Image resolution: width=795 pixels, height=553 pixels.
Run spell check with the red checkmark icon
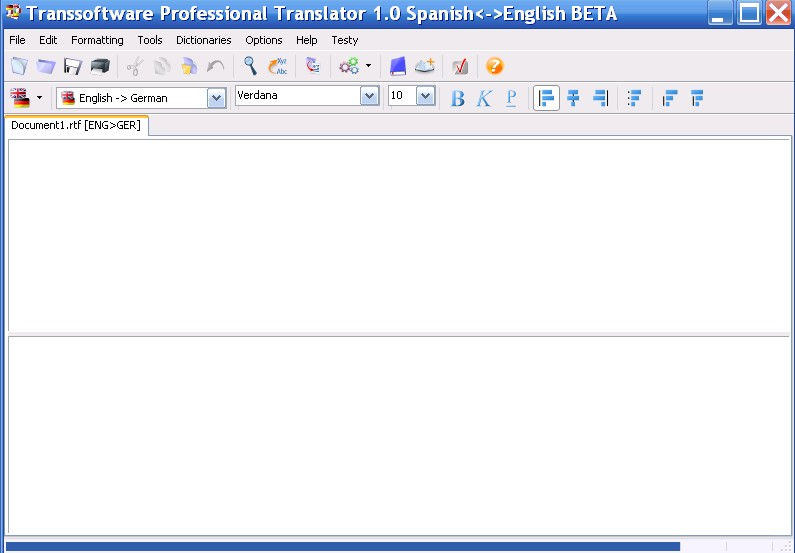460,66
